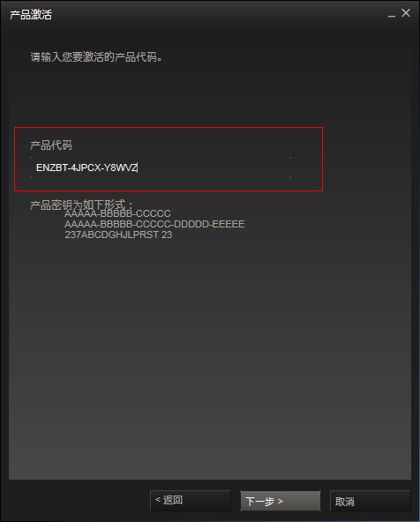Viewport: 420px width, 522px height.
Task: Click the AAAAA-BBBBB-CCCCC format example
Action: click(x=117, y=213)
